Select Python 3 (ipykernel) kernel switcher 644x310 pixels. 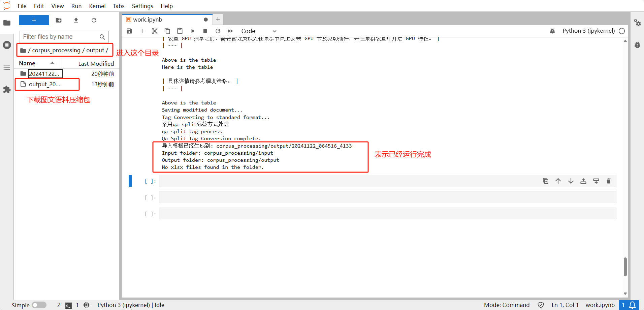pyautogui.click(x=588, y=31)
